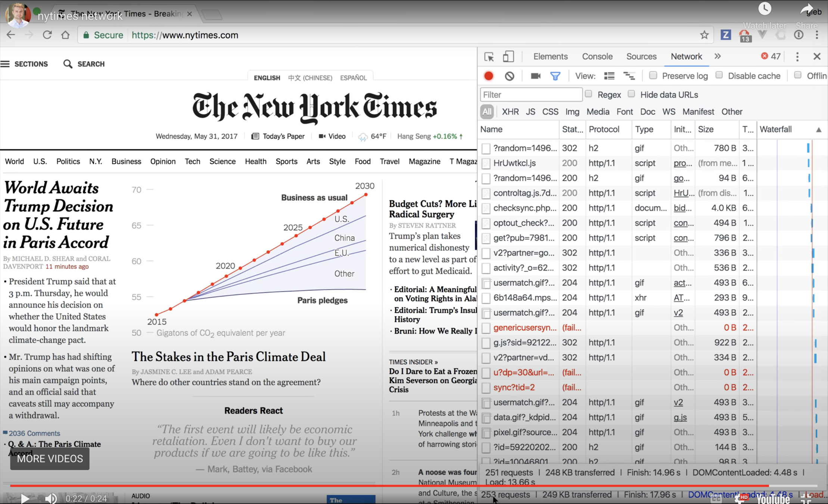
Task: Enable the Preserve log checkbox
Action: point(653,75)
